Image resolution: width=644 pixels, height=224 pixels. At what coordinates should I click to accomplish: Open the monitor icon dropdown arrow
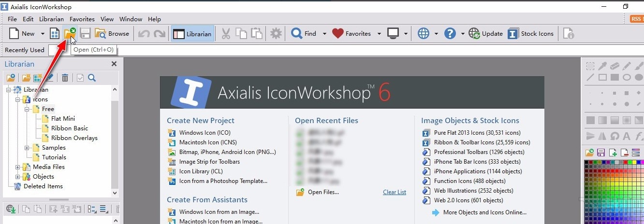tap(406, 34)
